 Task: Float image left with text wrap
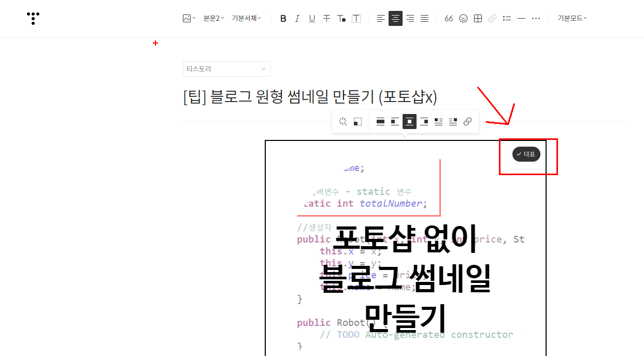[438, 122]
